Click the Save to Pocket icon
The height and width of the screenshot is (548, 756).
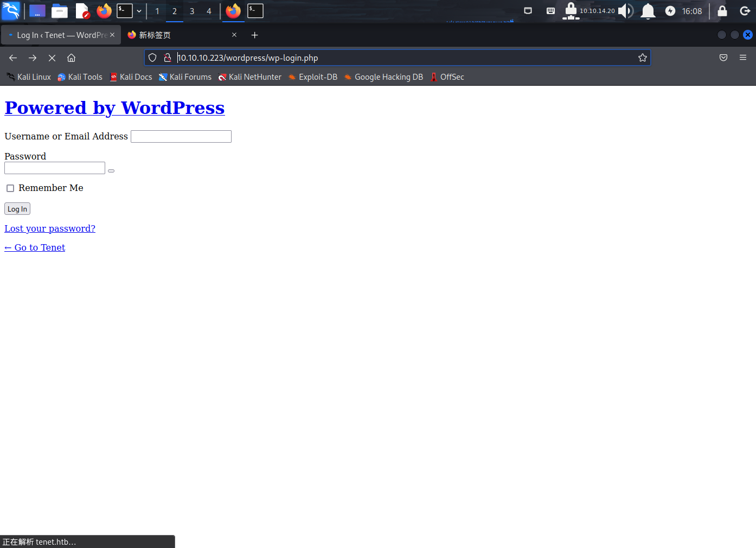[723, 58]
